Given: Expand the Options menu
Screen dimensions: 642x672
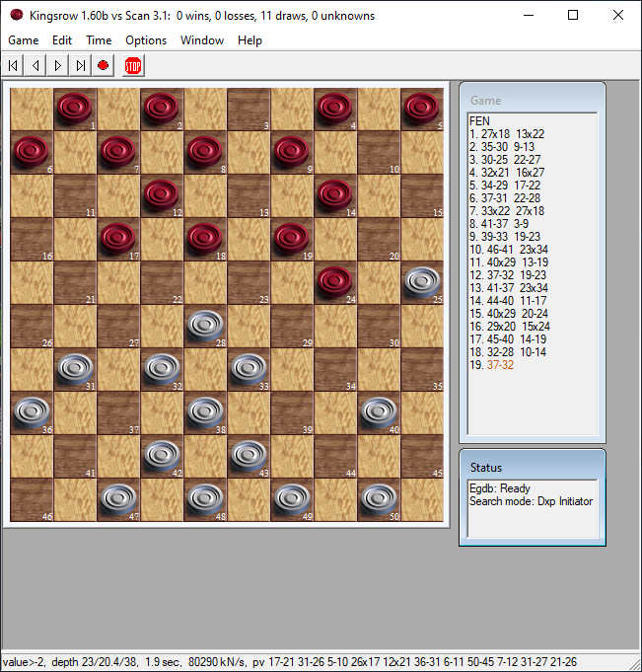Looking at the screenshot, I should pos(146,40).
